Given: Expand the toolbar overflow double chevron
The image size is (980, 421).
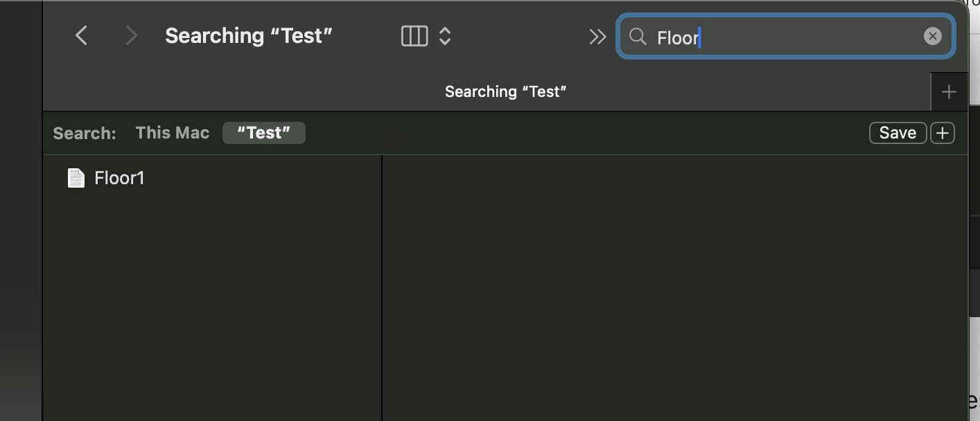Looking at the screenshot, I should click(597, 37).
